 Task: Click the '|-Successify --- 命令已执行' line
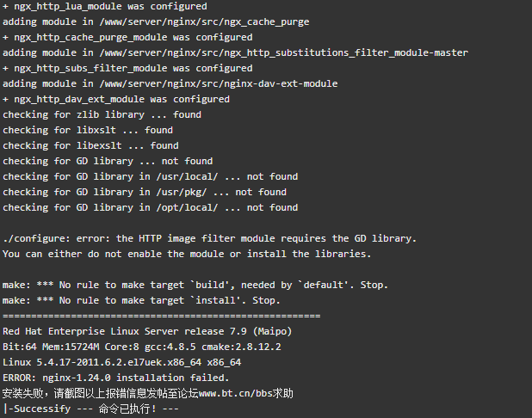90,409
